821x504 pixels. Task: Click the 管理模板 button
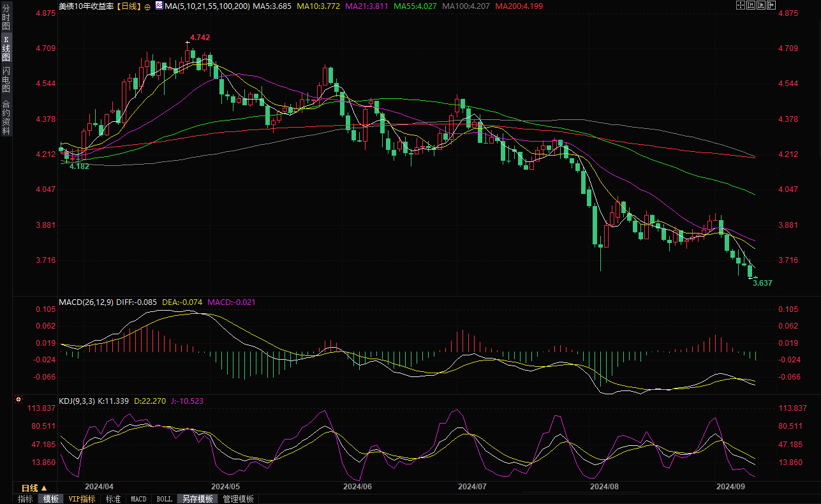click(x=238, y=499)
